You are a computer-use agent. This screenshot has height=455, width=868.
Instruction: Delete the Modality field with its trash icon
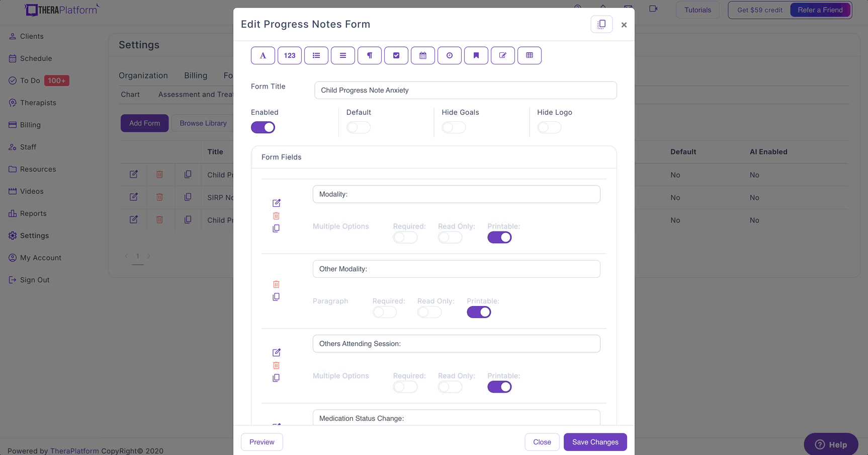click(x=276, y=216)
